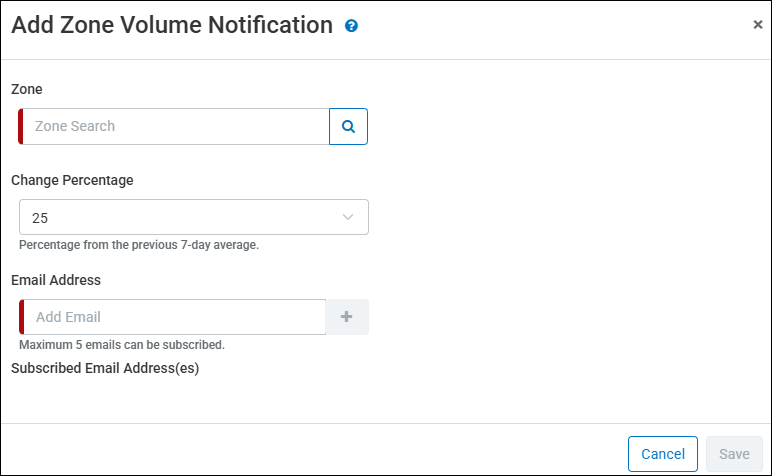Image resolution: width=772 pixels, height=476 pixels.
Task: Click the Email Address label
Action: tap(56, 280)
